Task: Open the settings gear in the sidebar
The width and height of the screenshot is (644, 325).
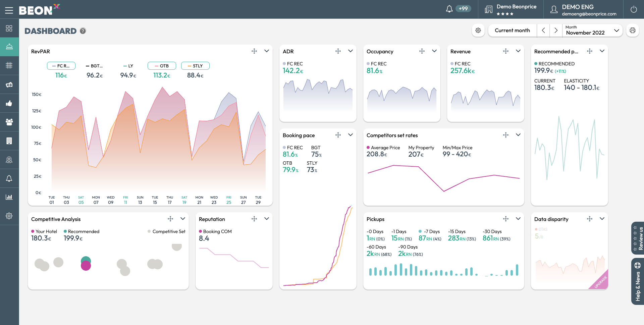Action: coord(9,216)
